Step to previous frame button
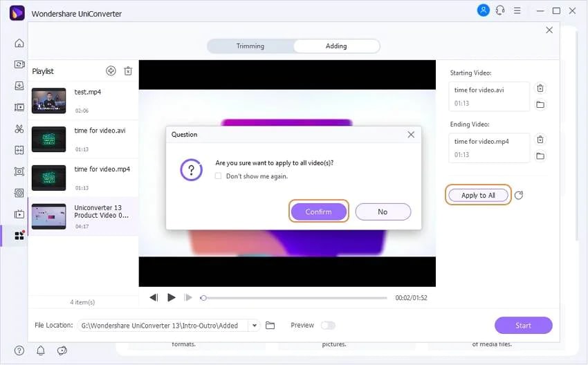 pyautogui.click(x=154, y=297)
